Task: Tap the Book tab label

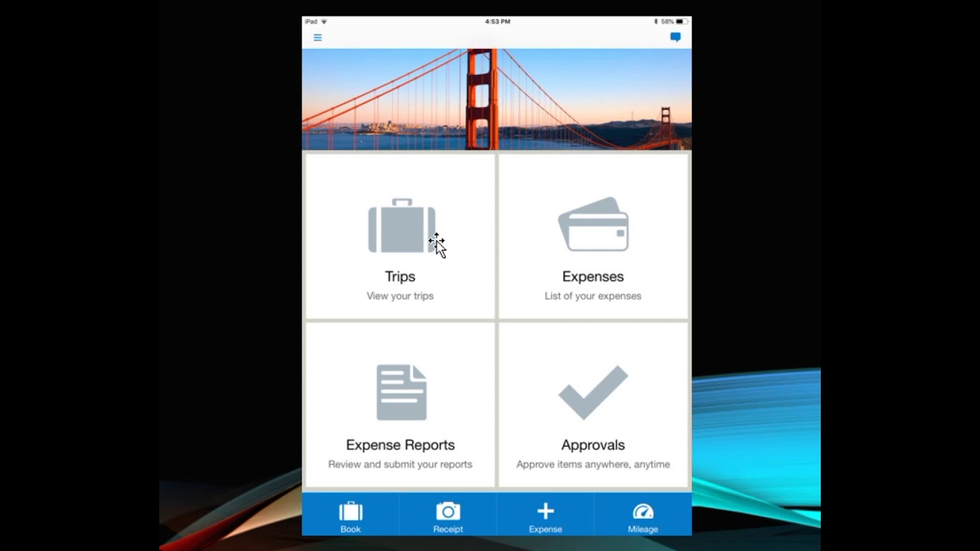Action: click(351, 529)
